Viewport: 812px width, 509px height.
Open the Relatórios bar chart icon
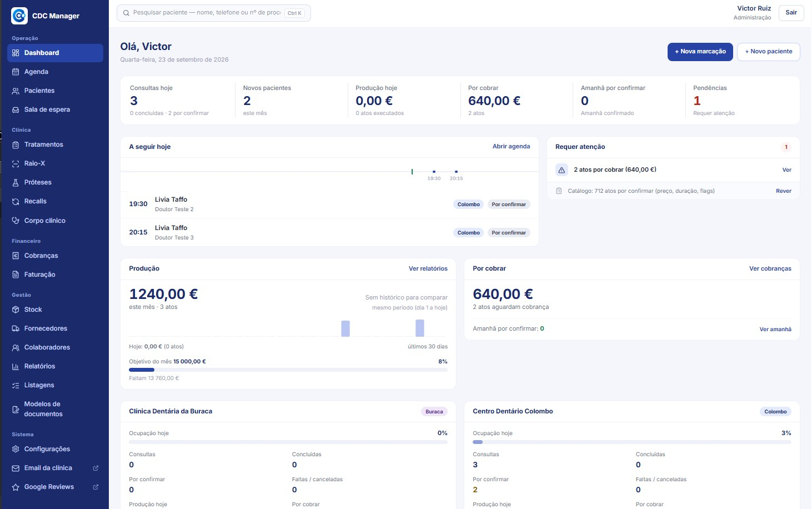pos(16,366)
